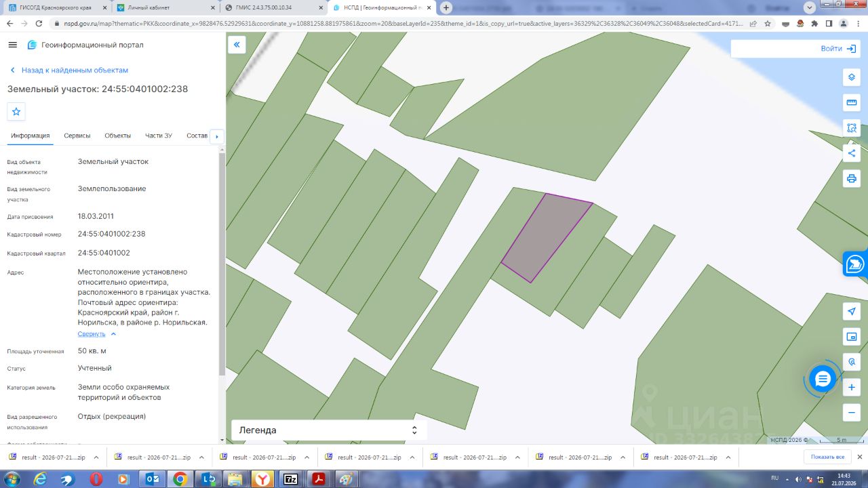Open the options arrow of the fourth result zip download

(412, 457)
